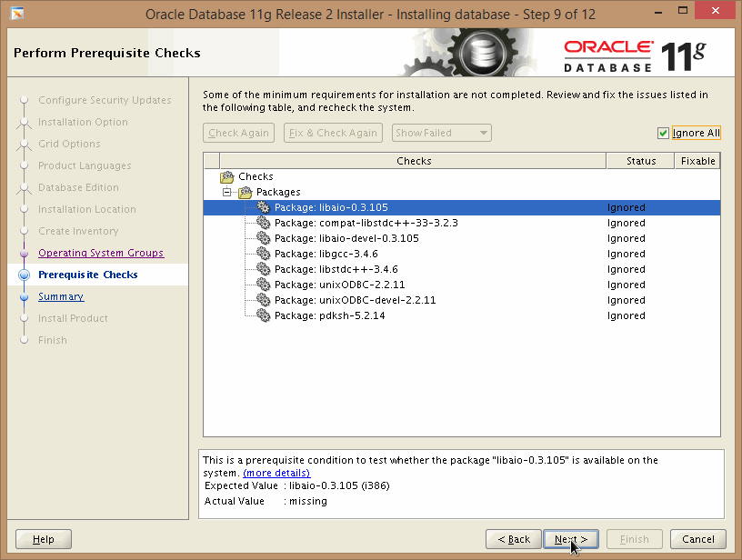The height and width of the screenshot is (560, 742).
Task: Click the gear icon beside Package: libaio-0.3.105
Action: pos(264,207)
